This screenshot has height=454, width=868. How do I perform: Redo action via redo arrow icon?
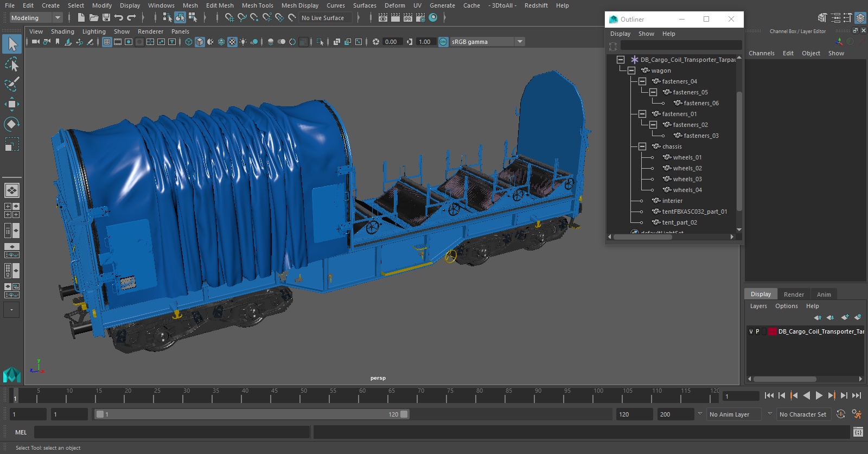131,18
